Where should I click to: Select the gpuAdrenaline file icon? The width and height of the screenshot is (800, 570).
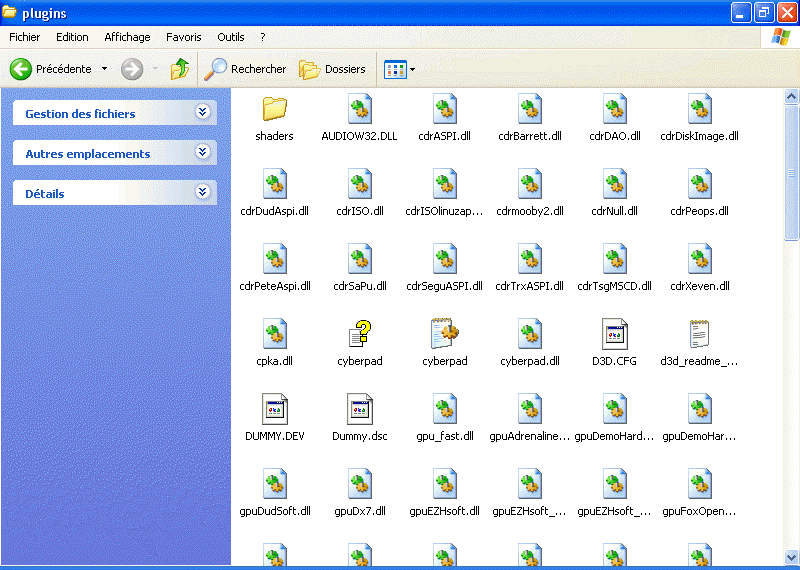click(x=530, y=409)
